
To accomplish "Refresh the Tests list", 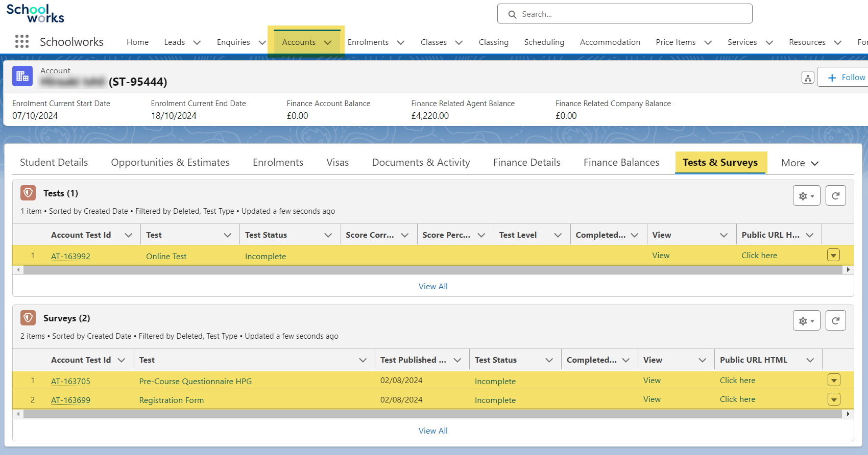I will click(836, 195).
